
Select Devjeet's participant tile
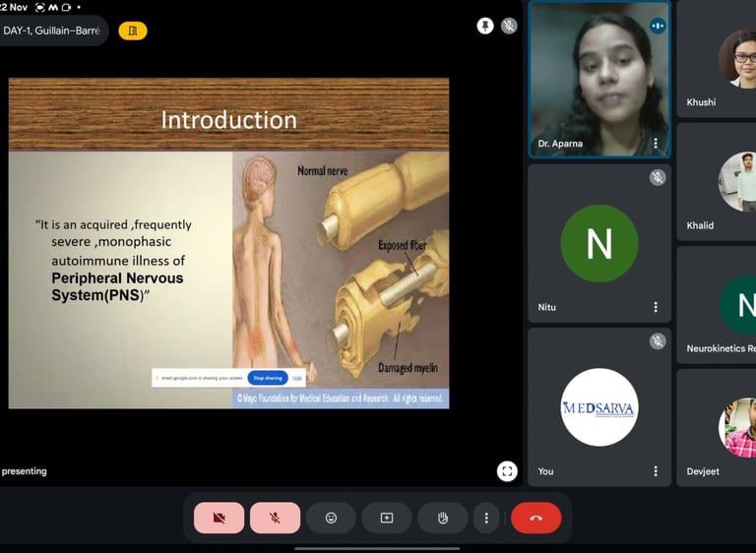(717, 428)
